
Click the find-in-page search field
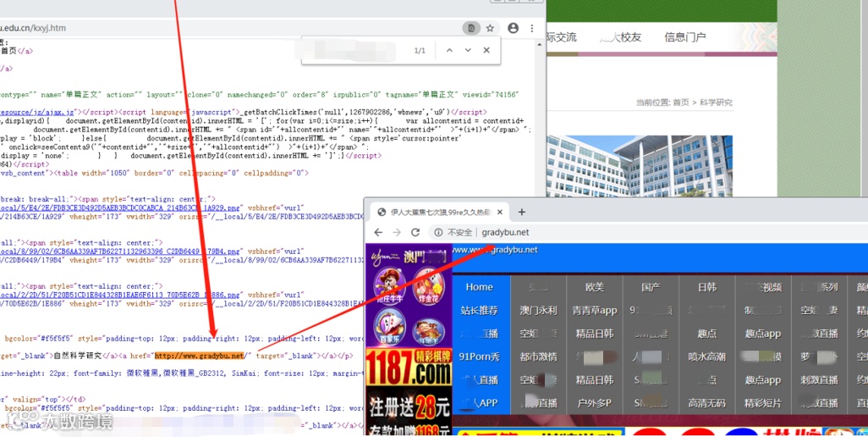[354, 51]
